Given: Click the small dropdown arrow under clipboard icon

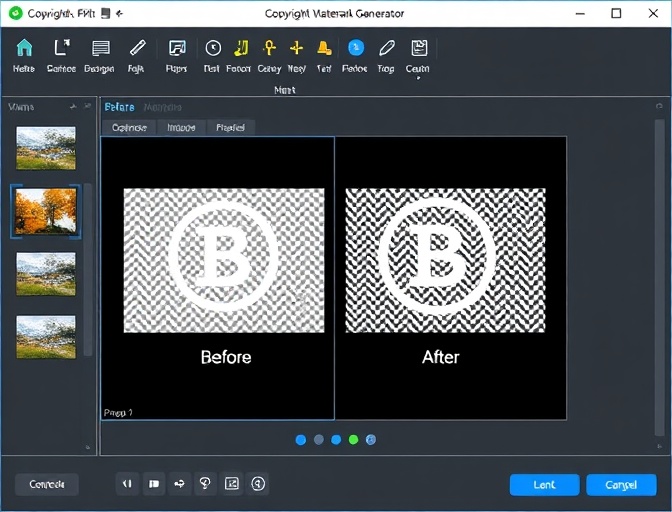Looking at the screenshot, I should point(418,78).
